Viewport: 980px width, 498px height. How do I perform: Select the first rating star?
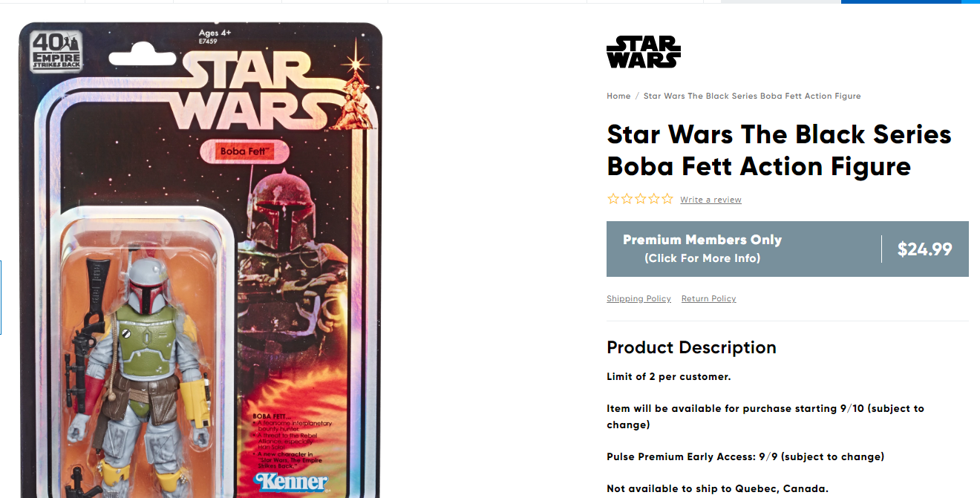tap(613, 199)
